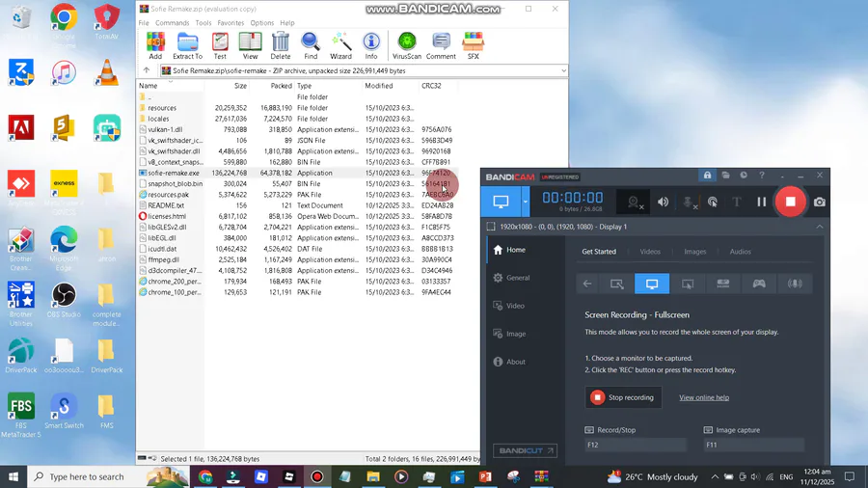Open Bandicam help question mark icon
The height and width of the screenshot is (488, 868).
(762, 176)
